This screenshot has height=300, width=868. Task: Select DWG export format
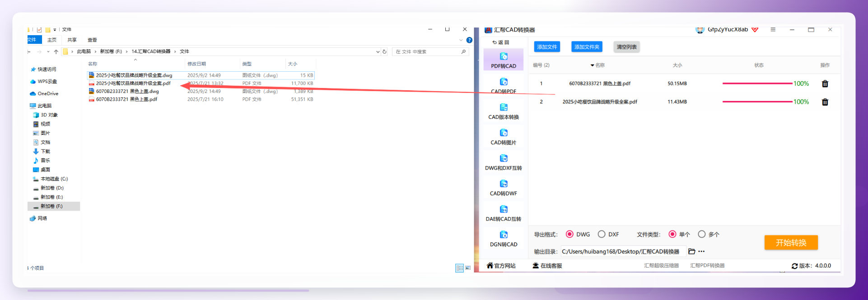(569, 234)
